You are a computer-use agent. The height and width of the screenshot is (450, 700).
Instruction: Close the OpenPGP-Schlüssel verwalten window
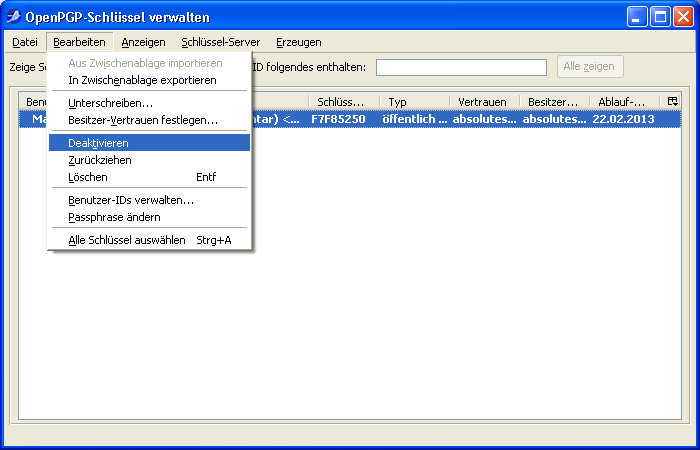pos(683,17)
